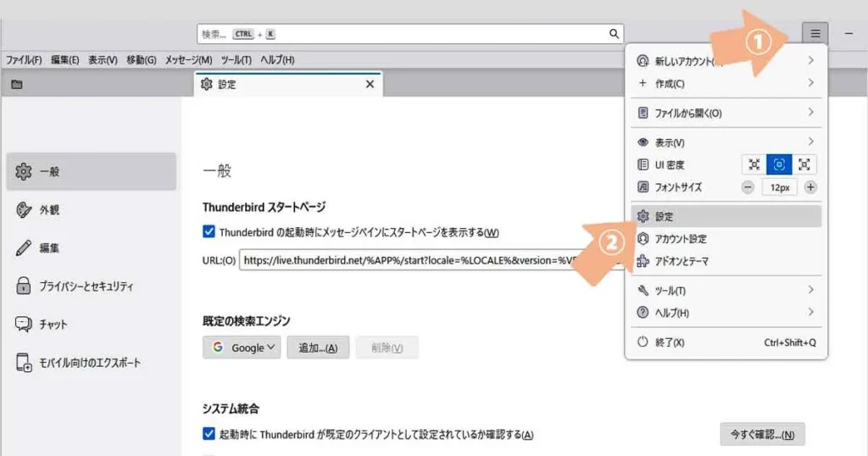This screenshot has height=456, width=868.
Task: Click into the global search field
Action: coord(410,34)
